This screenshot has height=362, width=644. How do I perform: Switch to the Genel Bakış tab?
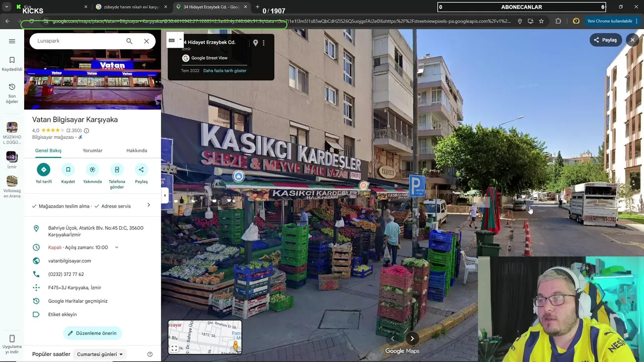coord(48,151)
